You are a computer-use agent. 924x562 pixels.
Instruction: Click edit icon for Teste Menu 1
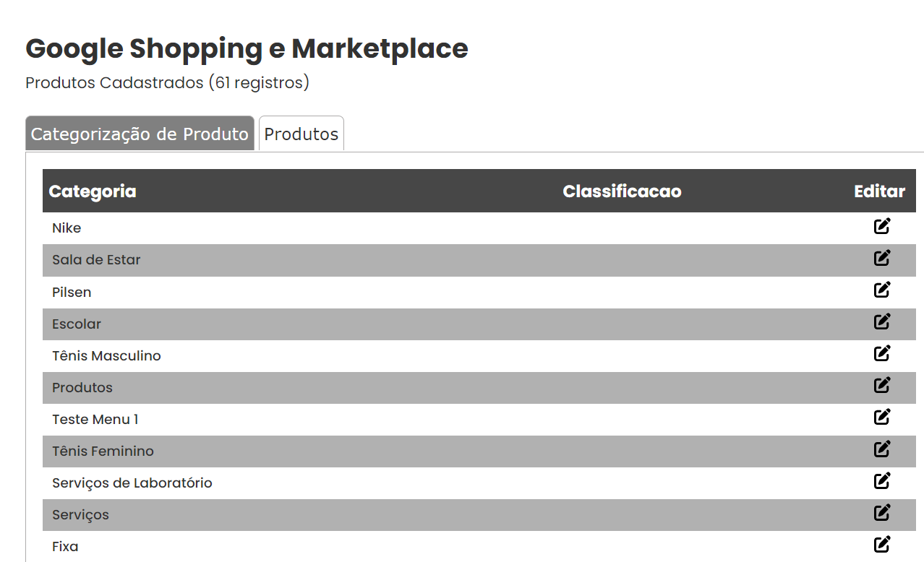881,417
